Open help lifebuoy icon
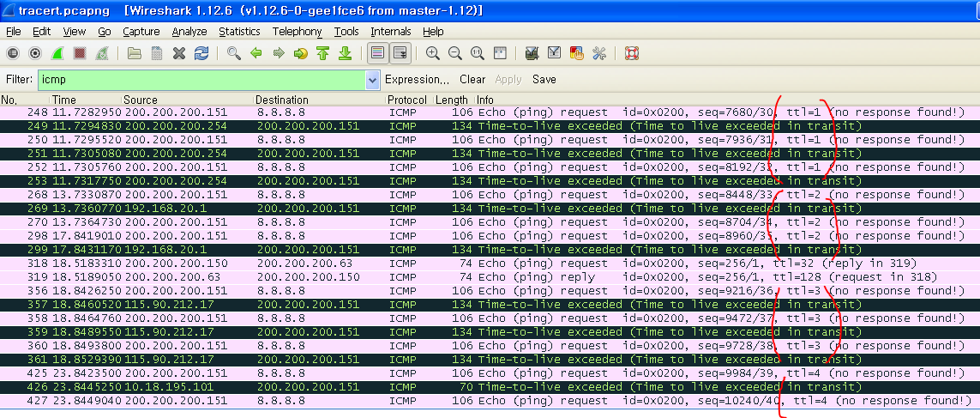The image size is (980, 418). tap(632, 54)
